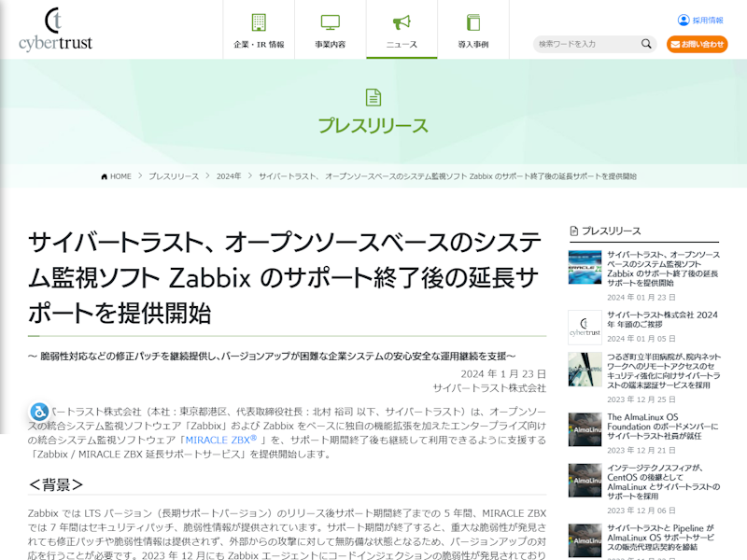Open sidebar article about つるぎ町立半田病院
The height and width of the screenshot is (560, 747).
(664, 371)
